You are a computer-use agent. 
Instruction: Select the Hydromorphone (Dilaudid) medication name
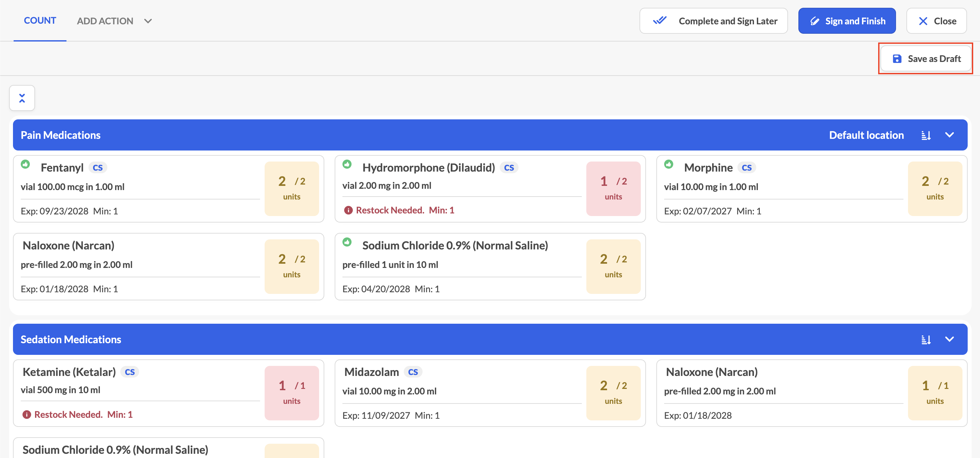(429, 168)
